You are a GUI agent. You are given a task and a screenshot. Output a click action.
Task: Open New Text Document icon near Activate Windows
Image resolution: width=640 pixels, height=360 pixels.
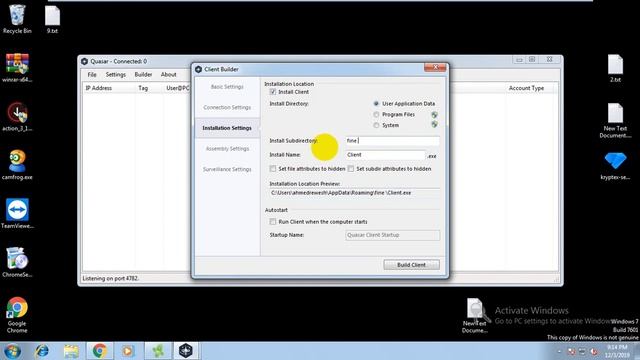(475, 316)
